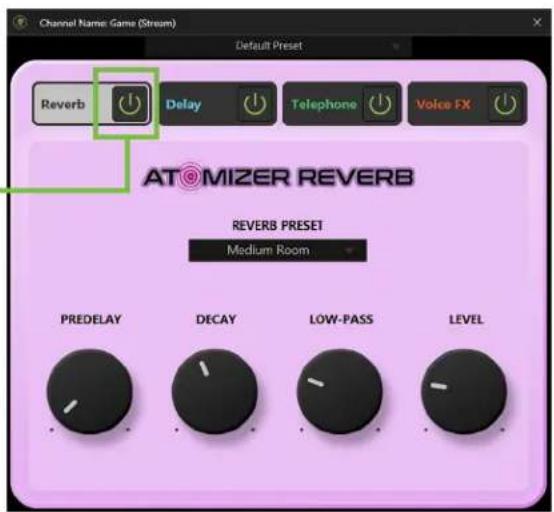The height and width of the screenshot is (512, 554).
Task: Click the app icon in the title bar
Action: pyautogui.click(x=20, y=23)
